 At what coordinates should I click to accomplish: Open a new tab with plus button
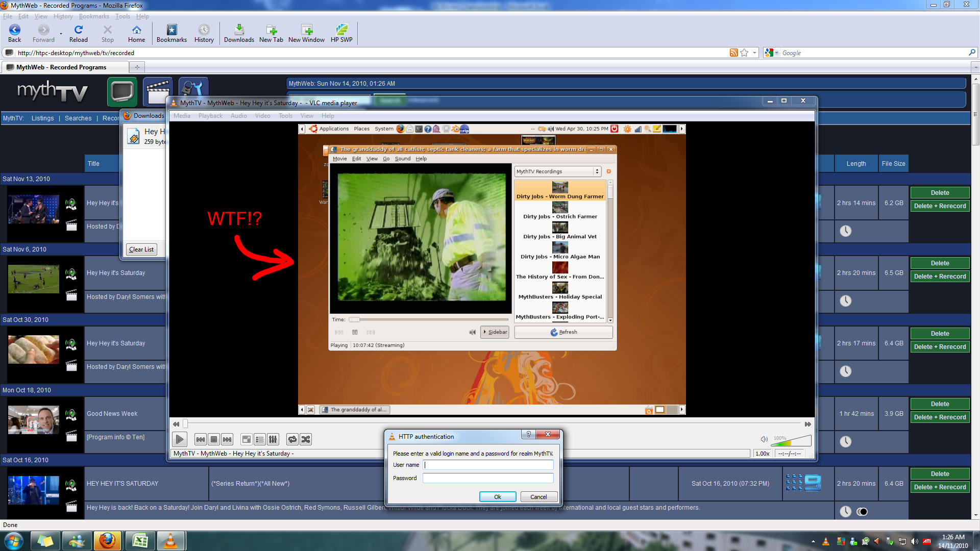coord(137,67)
